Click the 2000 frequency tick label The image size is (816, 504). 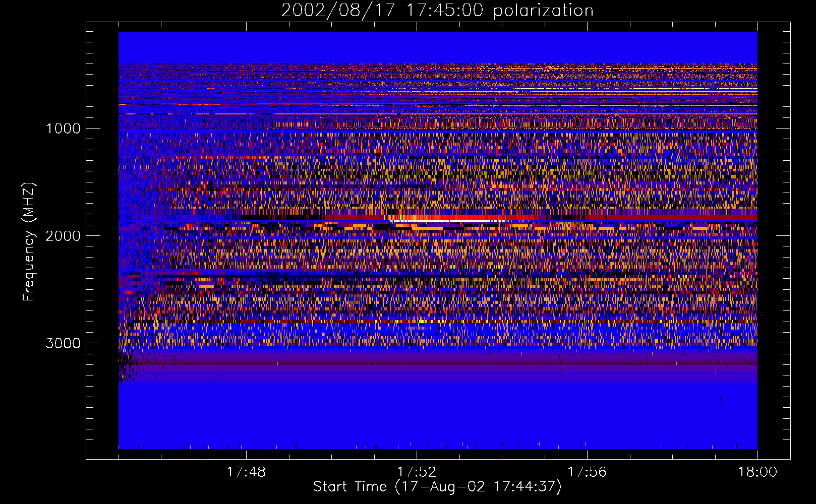(63, 236)
